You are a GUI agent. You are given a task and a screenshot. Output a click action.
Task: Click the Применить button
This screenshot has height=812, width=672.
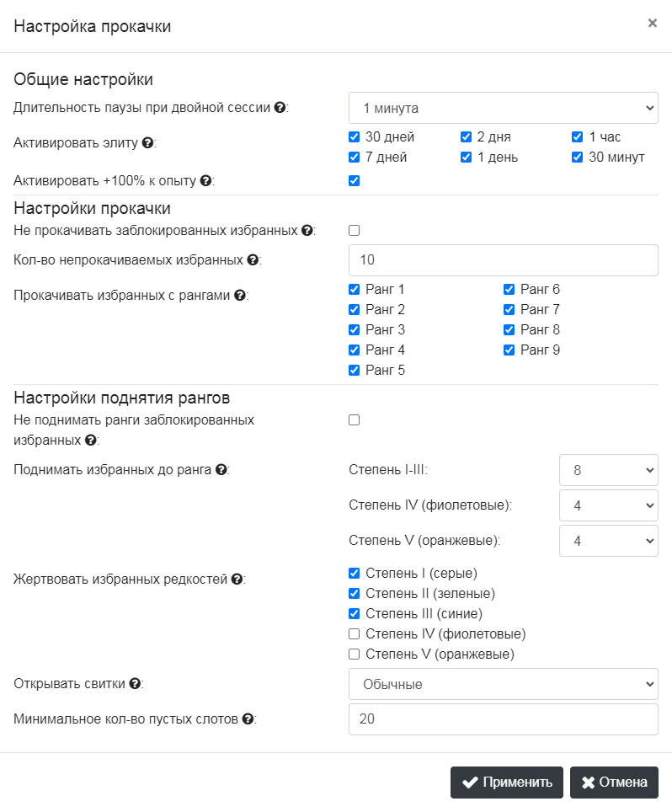coord(507,783)
